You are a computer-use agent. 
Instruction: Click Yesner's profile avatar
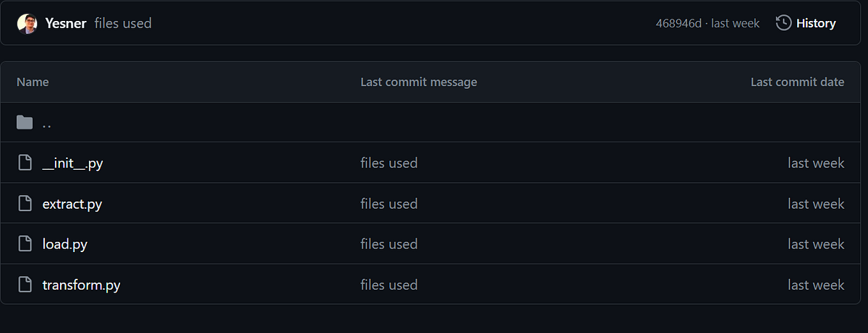27,23
